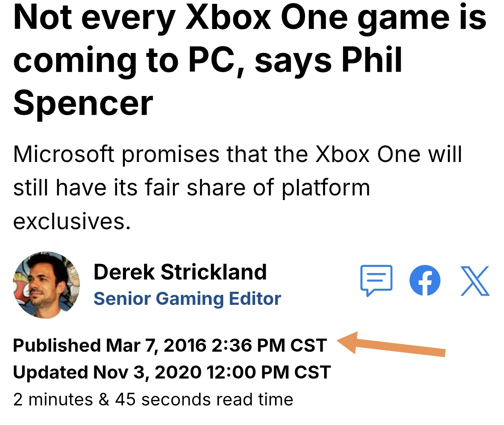Share the article on X
Image resolution: width=504 pixels, height=425 pixels.
[475, 281]
